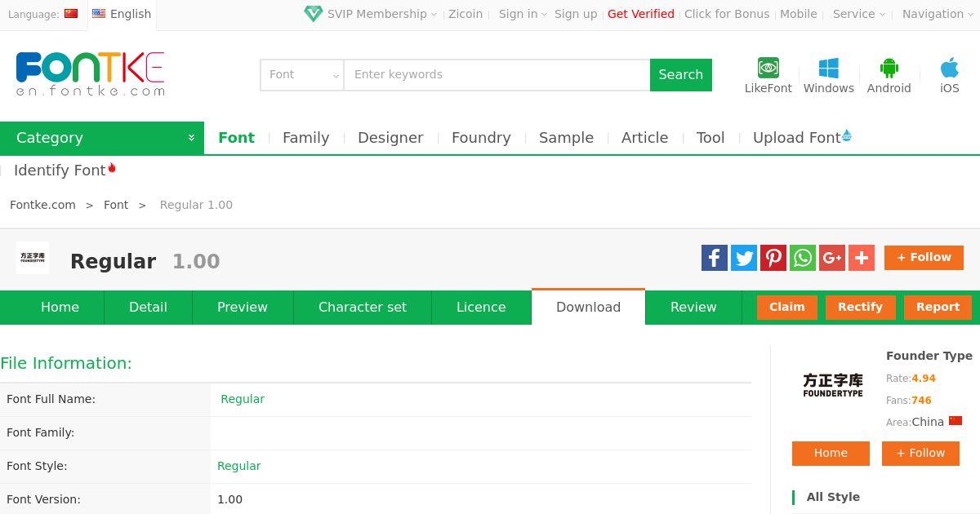Viewport: 980px width, 514px height.
Task: Go to Fontke.com breadcrumb
Action: tap(42, 205)
